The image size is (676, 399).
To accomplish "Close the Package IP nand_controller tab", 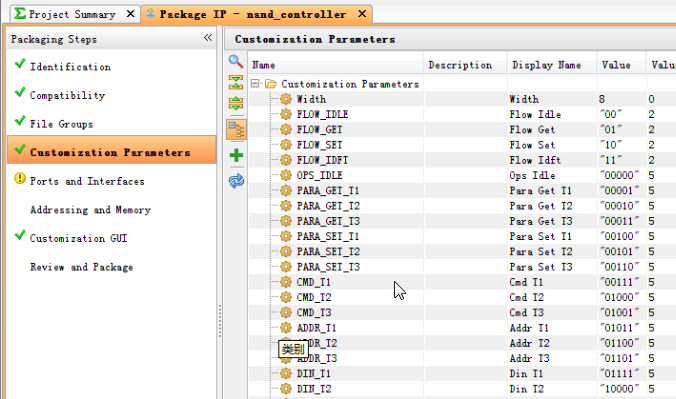I will [x=362, y=14].
